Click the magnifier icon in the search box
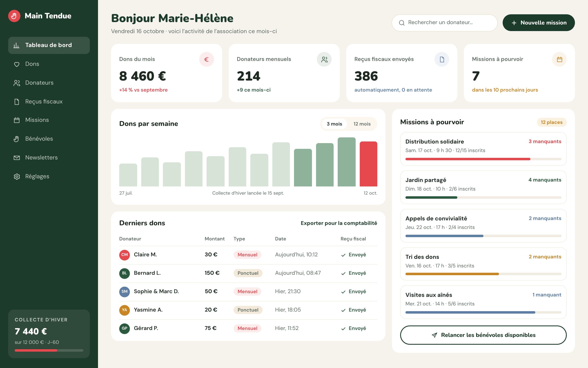 click(x=402, y=23)
